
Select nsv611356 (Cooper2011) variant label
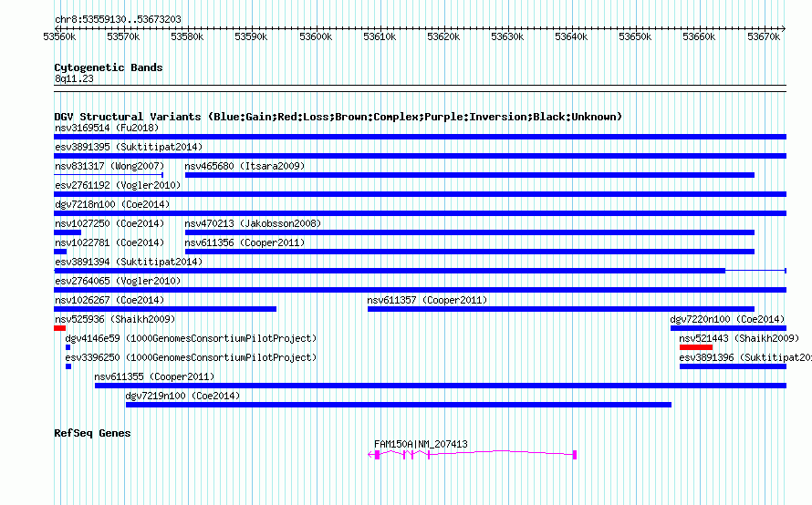point(245,242)
